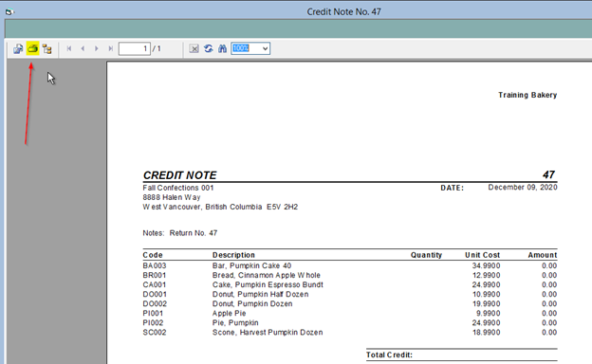Viewport: 592px width, 364px height.
Task: Go to next page arrow
Action: pos(97,48)
